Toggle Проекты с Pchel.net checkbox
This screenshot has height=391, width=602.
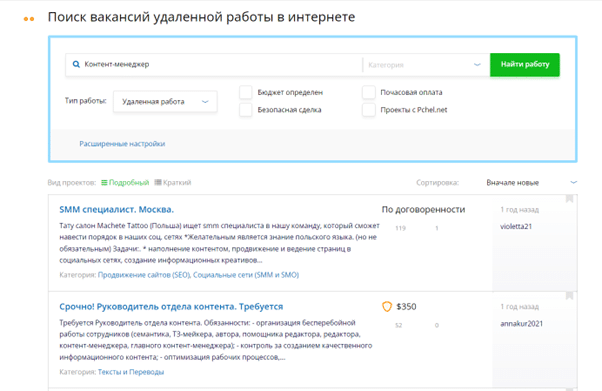click(369, 110)
